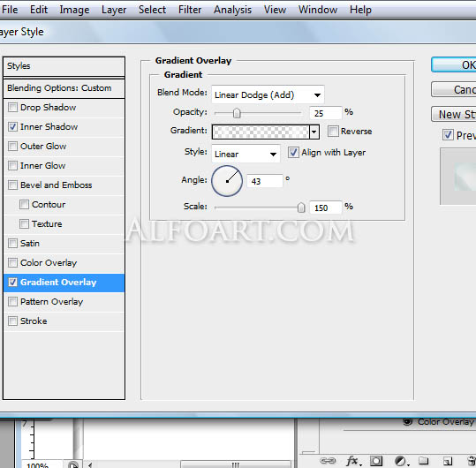The image size is (476, 468).
Task: Click the document scroll-left arrow
Action: pyautogui.click(x=90, y=464)
